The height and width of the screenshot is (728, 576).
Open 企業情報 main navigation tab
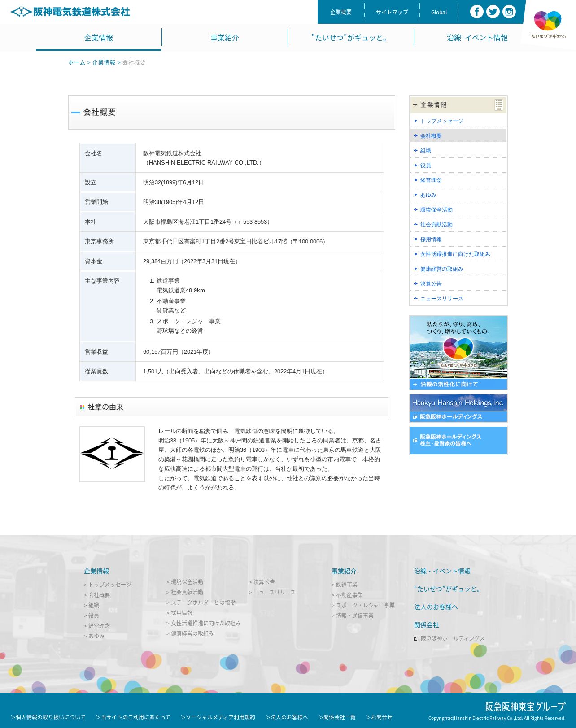[x=99, y=38]
